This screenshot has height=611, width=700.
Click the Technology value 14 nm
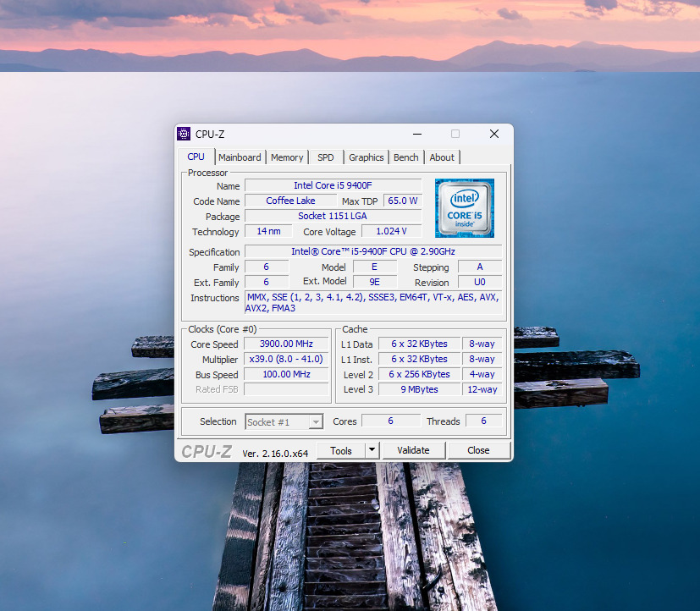[x=269, y=231]
